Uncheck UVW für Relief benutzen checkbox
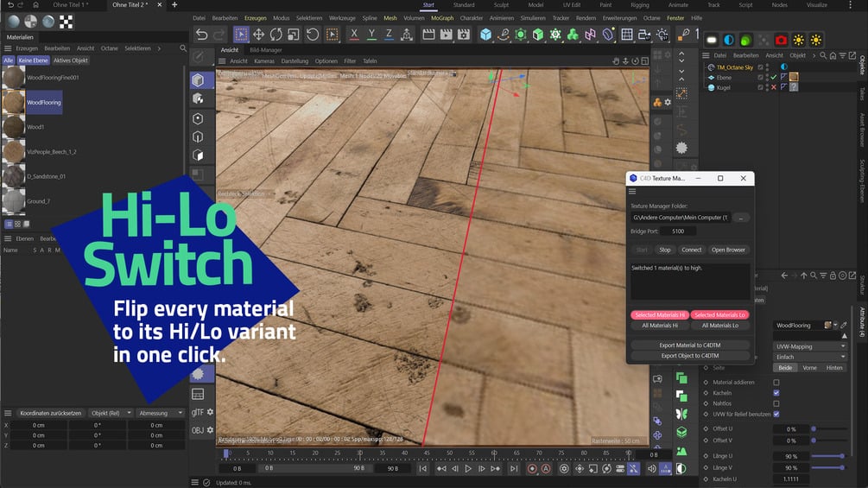This screenshot has height=488, width=868. [776, 414]
